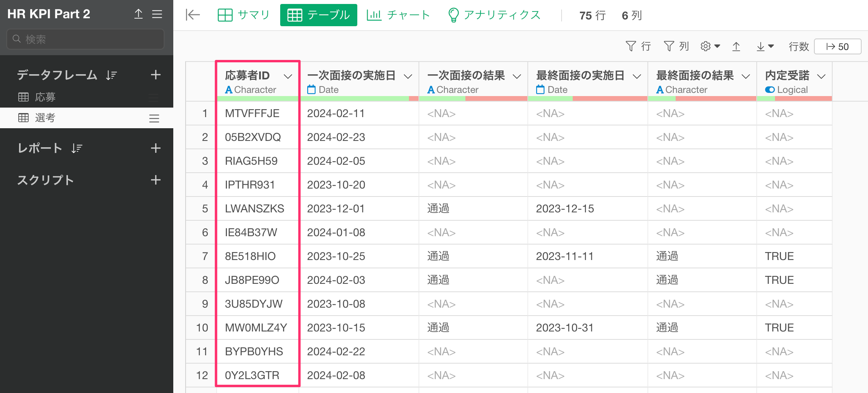This screenshot has height=393, width=868.
Task: Select date cell 2024-02-08
Action: click(359, 376)
